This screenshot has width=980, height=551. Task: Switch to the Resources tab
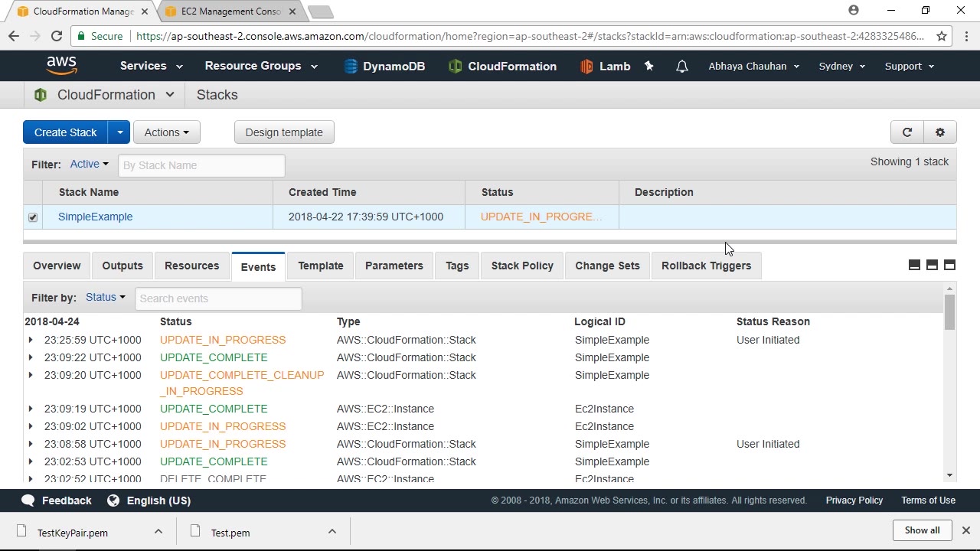(x=191, y=266)
